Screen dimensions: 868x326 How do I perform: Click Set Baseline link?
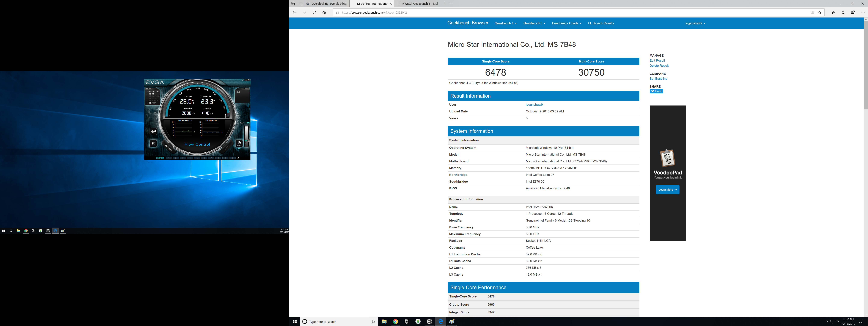658,79
